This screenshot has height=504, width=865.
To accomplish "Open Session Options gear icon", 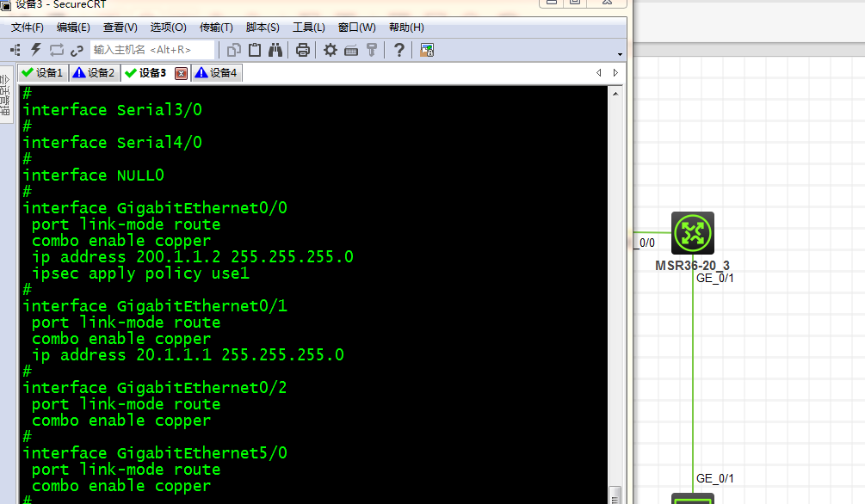I will pyautogui.click(x=330, y=50).
